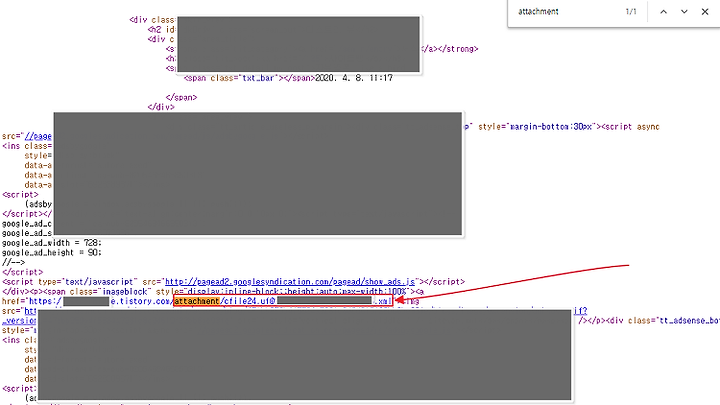
Task: Close the find bar
Action: (705, 12)
